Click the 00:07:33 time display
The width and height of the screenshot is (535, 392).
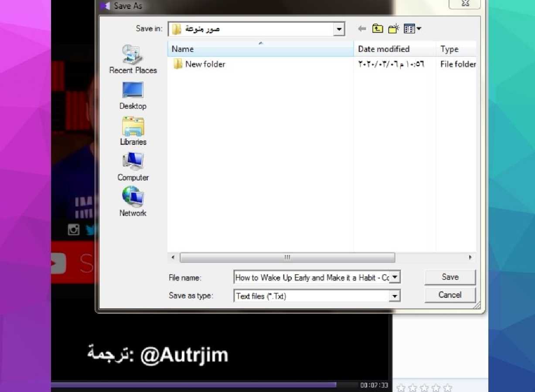coord(374,385)
